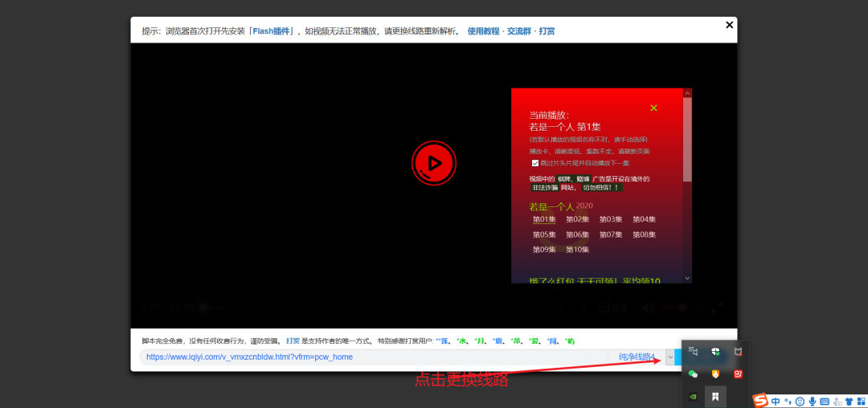This screenshot has height=408, width=868.
Task: Click the 若是一个人 series title heading
Action: 551,206
